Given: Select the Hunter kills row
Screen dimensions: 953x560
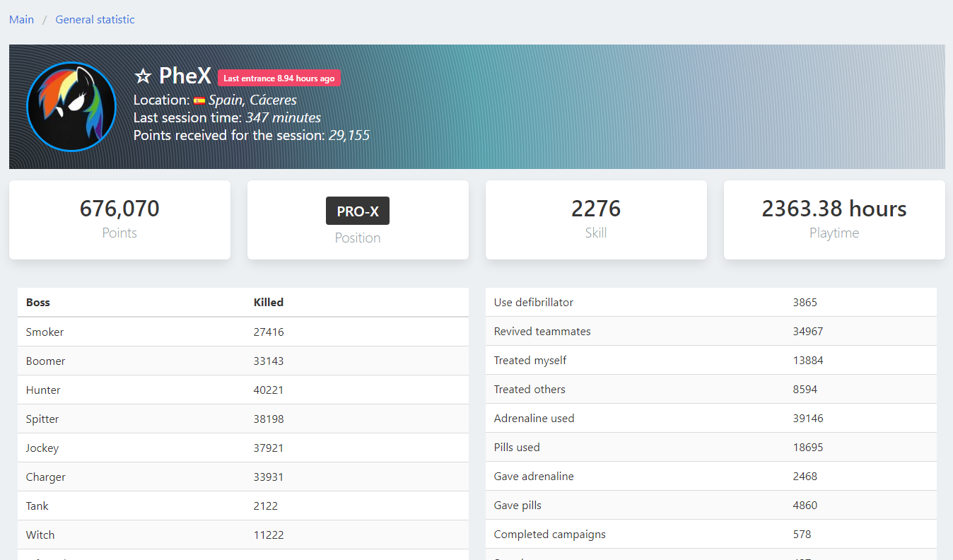Looking at the screenshot, I should point(243,390).
